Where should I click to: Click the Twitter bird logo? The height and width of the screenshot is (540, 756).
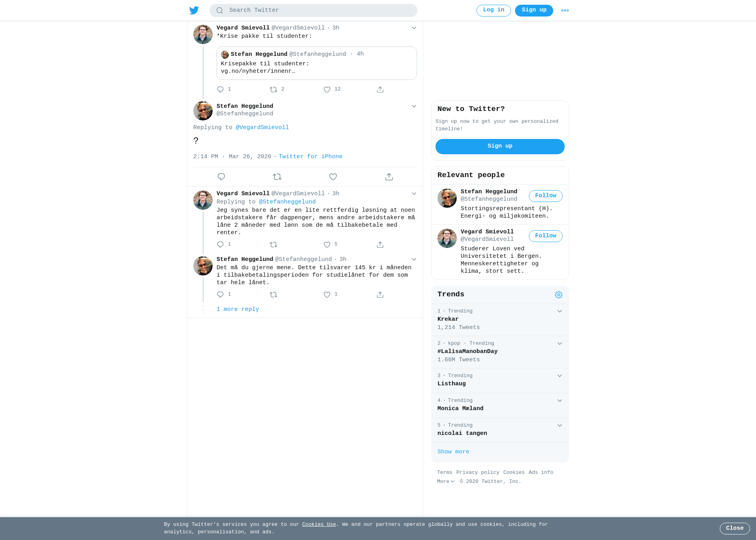pos(194,10)
